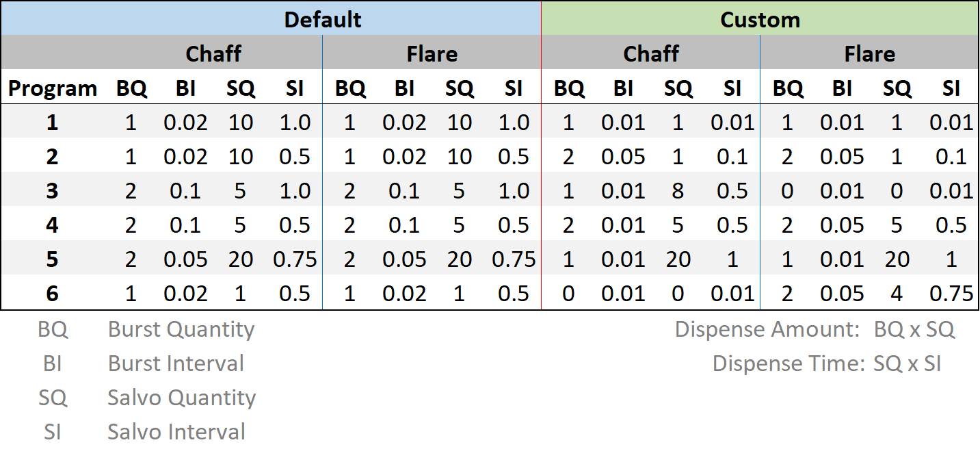Click the Burst Quantity legend text
Image resolution: width=980 pixels, height=449 pixels.
[x=181, y=329]
